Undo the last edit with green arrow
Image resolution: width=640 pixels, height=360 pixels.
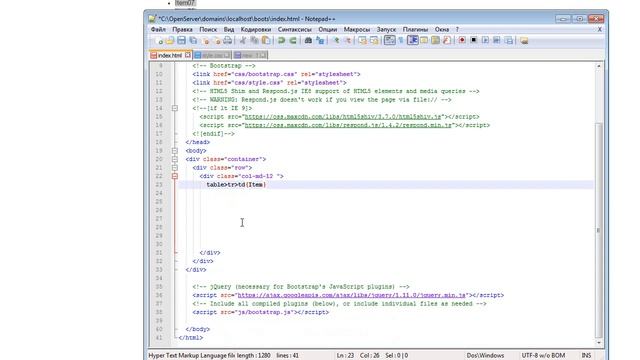coord(281,40)
